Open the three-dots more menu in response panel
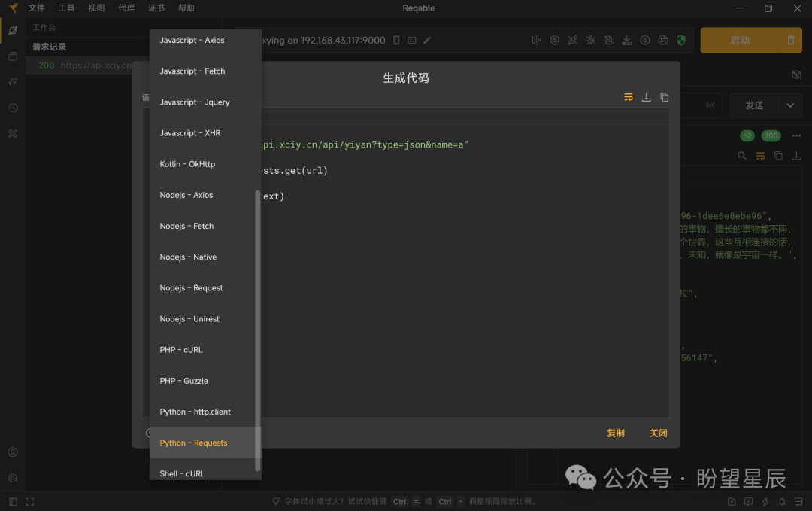 click(x=796, y=135)
